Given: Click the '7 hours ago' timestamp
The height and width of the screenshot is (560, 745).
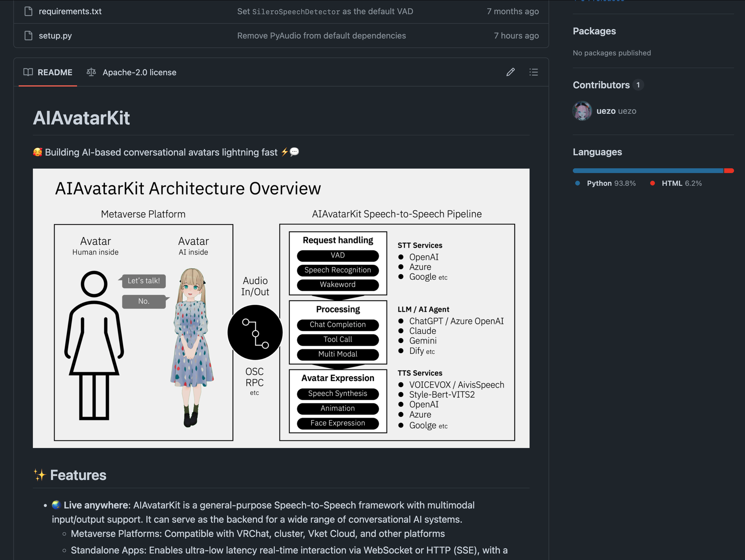Looking at the screenshot, I should pos(516,35).
